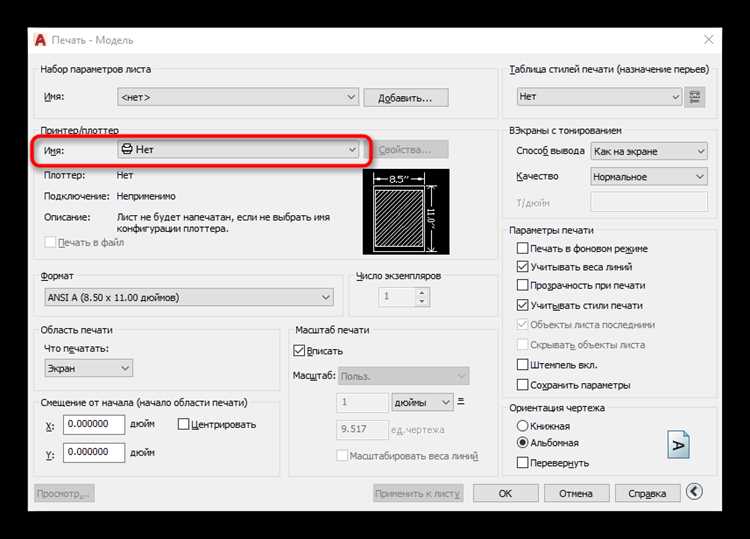Click the paper size preview thumbnail
This screenshot has width=750, height=539.
tap(406, 212)
